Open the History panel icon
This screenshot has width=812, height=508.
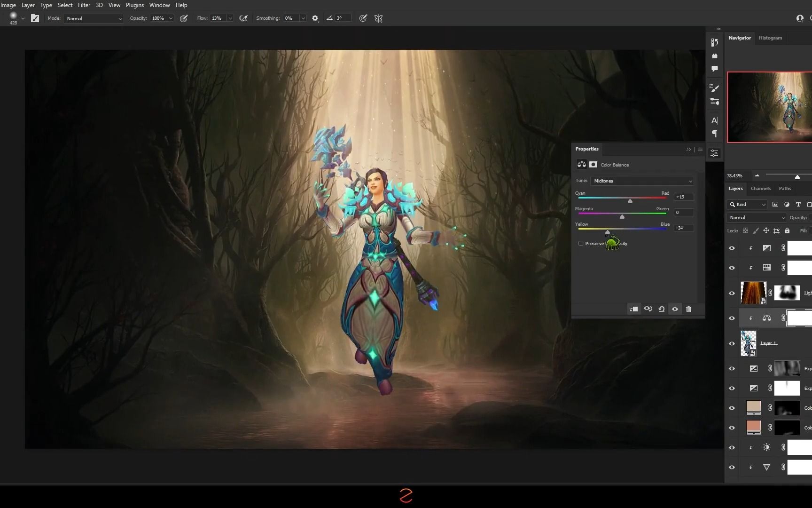point(715,42)
